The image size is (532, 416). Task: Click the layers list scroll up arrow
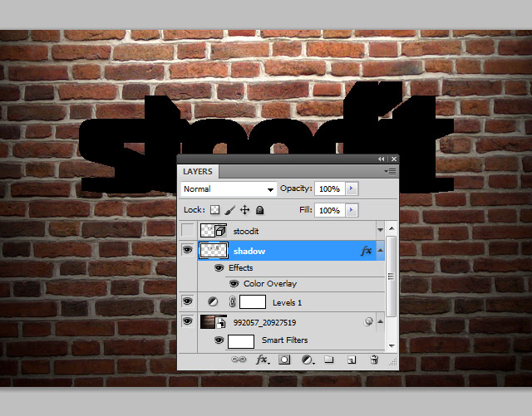coord(392,228)
